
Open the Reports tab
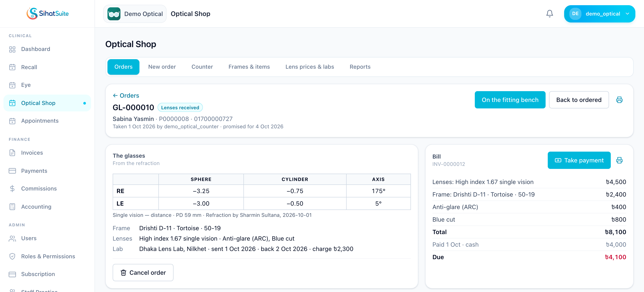(360, 67)
